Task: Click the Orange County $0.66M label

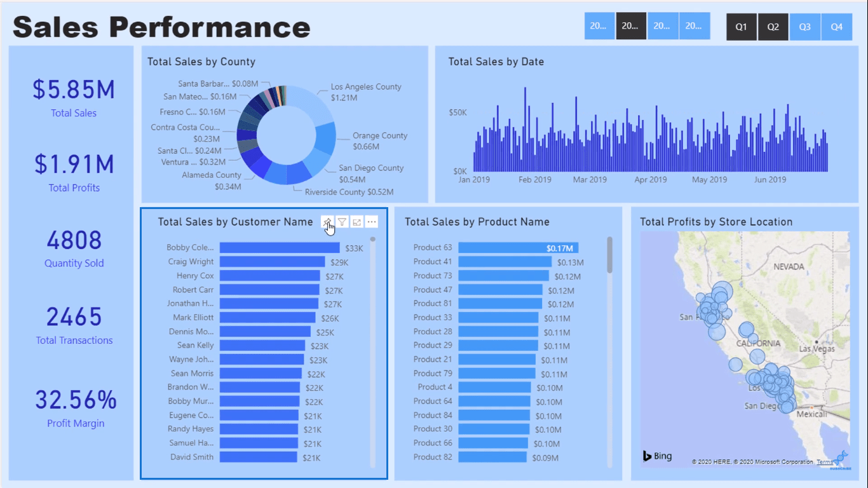Action: (x=380, y=141)
